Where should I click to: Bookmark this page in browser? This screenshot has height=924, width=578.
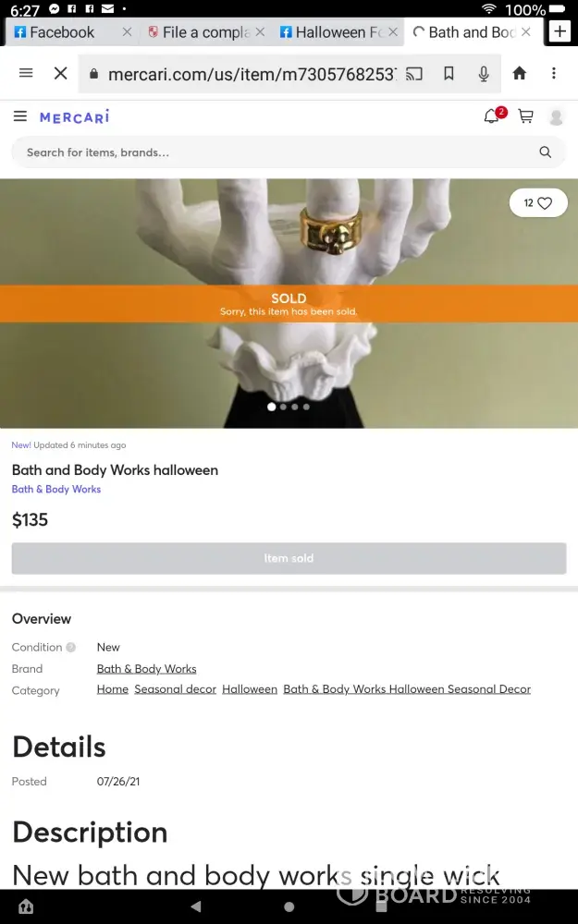coord(449,74)
